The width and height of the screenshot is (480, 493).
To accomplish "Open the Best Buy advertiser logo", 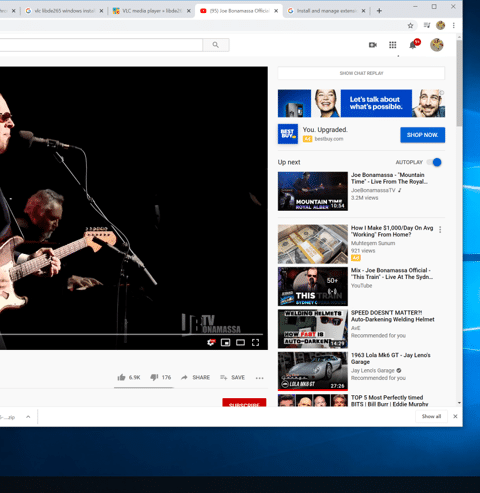I will coord(288,134).
